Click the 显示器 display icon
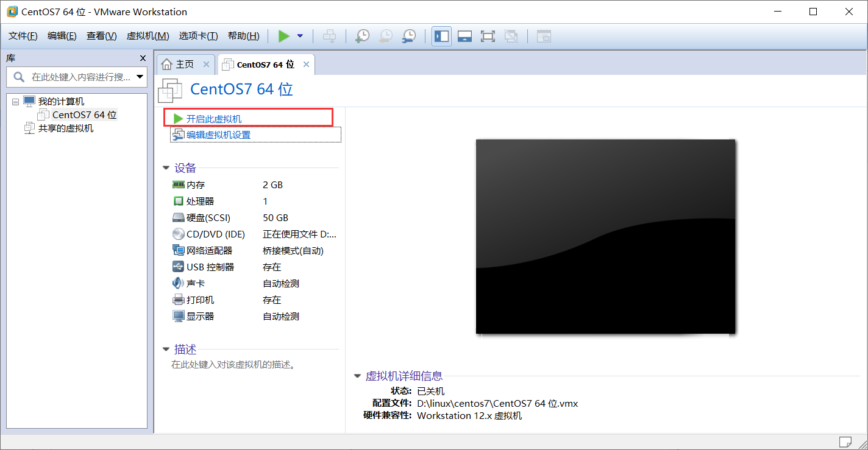 point(178,316)
